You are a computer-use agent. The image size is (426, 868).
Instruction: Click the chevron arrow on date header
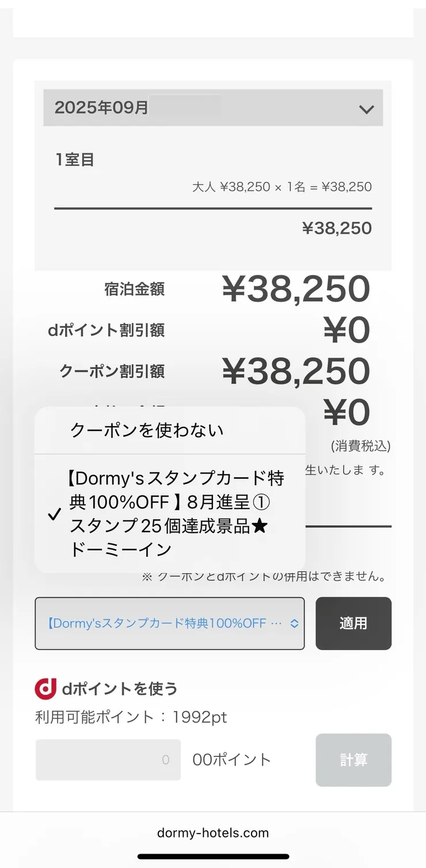tap(366, 109)
